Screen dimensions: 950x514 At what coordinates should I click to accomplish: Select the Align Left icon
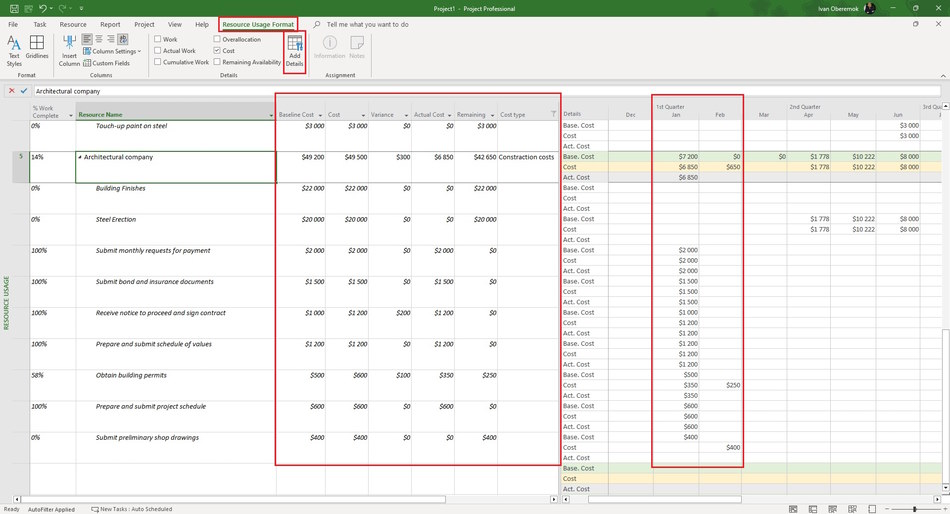click(87, 39)
